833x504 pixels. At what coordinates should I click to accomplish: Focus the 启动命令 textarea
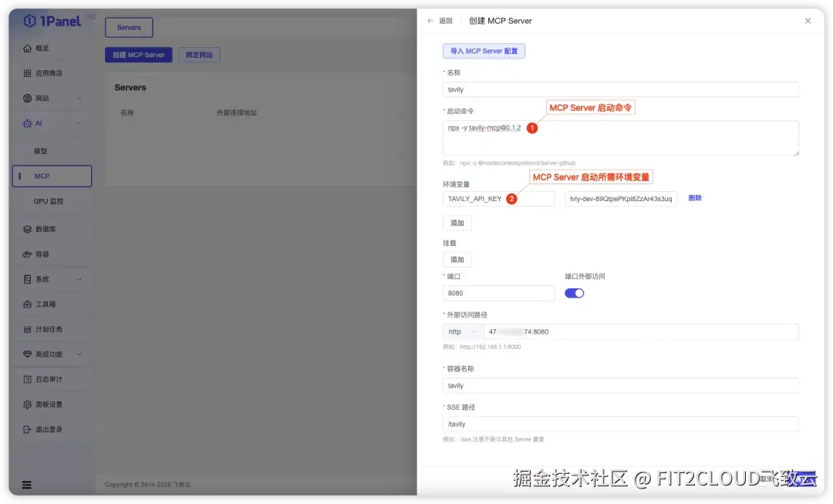click(x=620, y=138)
